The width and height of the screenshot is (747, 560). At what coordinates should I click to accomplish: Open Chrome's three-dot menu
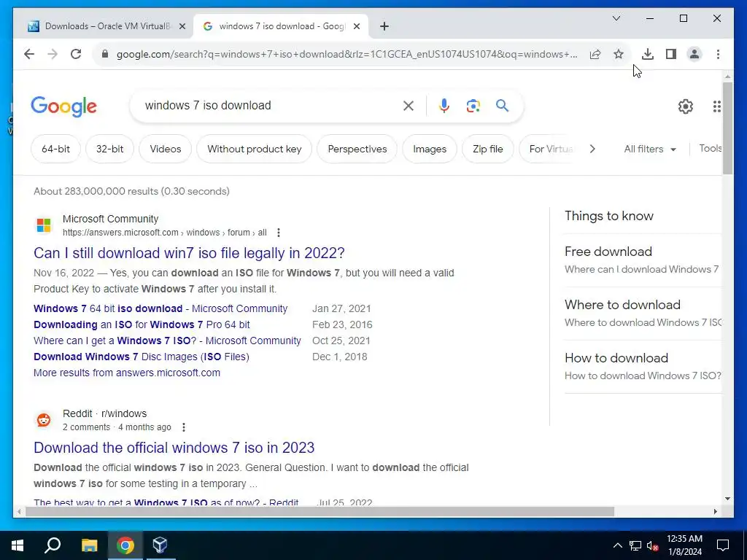pyautogui.click(x=718, y=54)
